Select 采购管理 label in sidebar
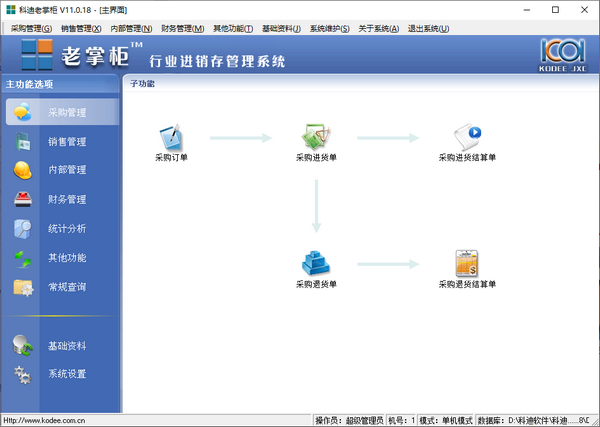 tap(67, 112)
